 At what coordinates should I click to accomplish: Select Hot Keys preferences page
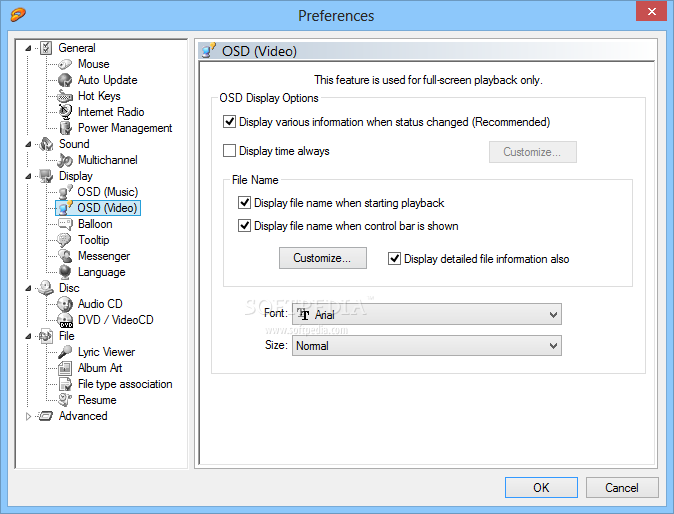pyautogui.click(x=99, y=96)
